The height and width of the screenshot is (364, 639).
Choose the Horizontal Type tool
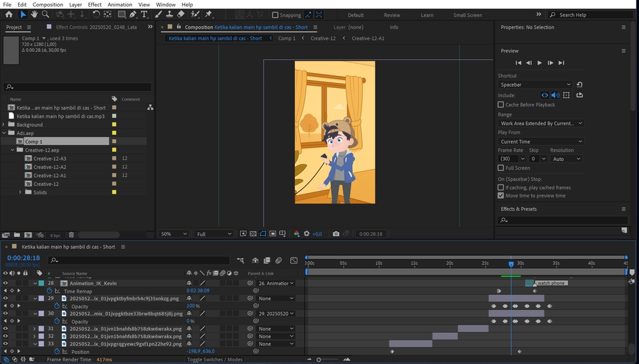[x=144, y=14]
